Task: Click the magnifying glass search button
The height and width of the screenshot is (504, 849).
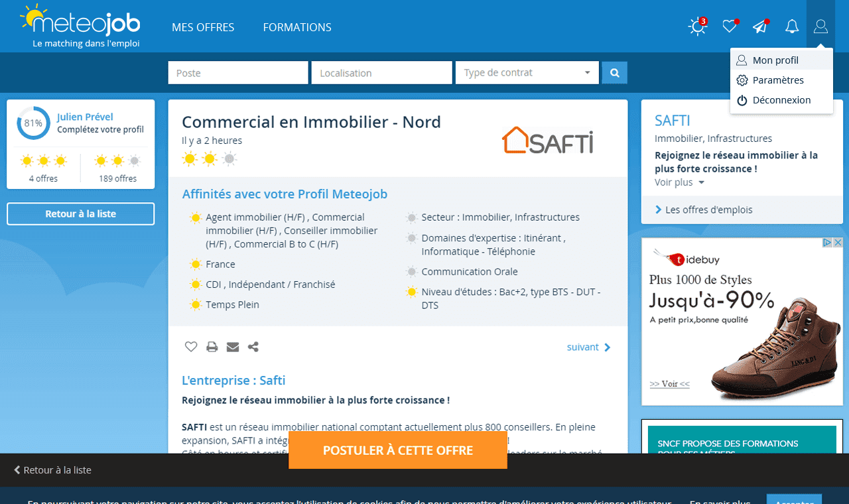Action: coord(614,73)
